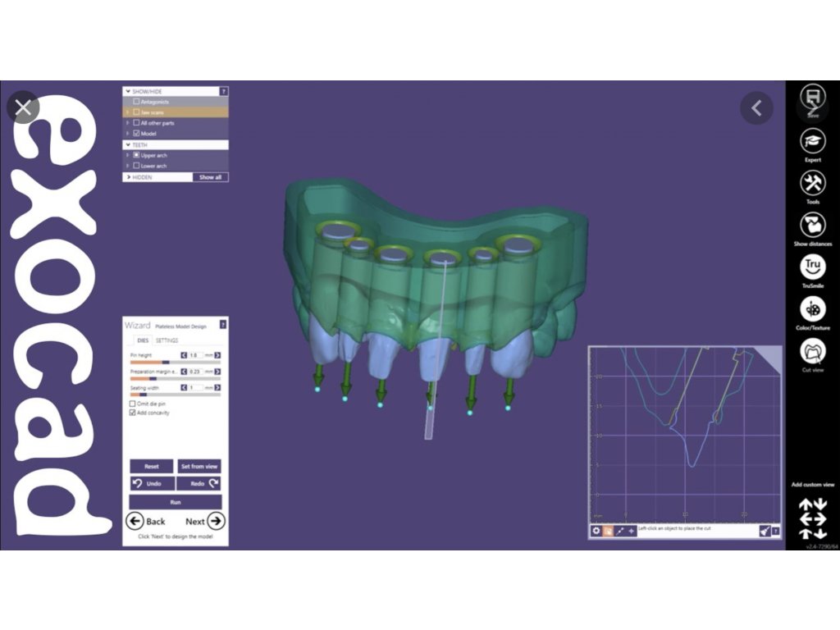This screenshot has width=840, height=630.
Task: Open the Color/Texture palette icon
Action: (x=813, y=309)
